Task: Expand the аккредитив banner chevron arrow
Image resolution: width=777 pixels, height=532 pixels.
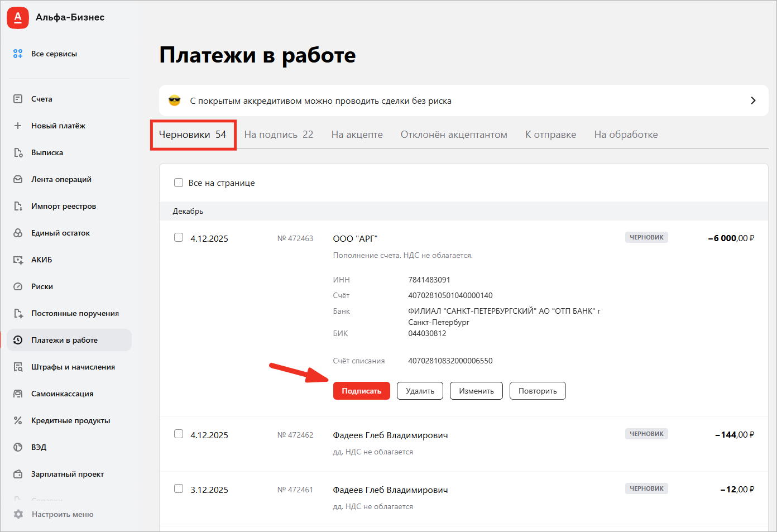Action: point(753,100)
